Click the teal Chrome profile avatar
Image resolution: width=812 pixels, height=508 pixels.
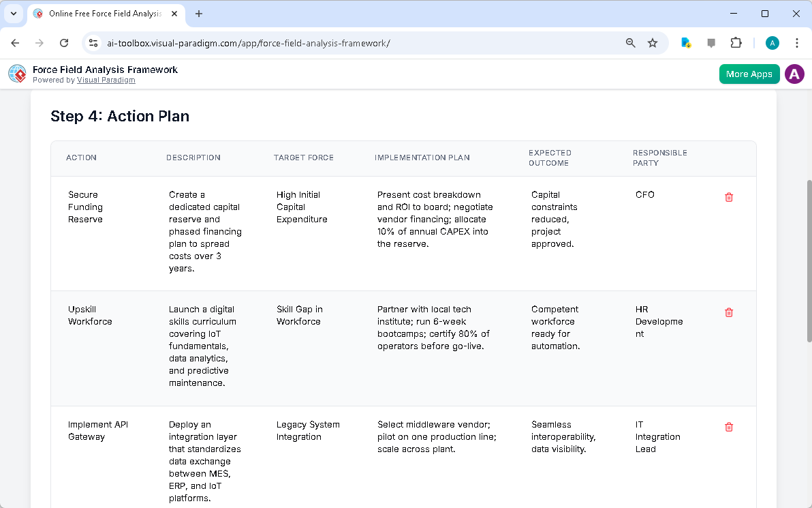click(x=772, y=42)
